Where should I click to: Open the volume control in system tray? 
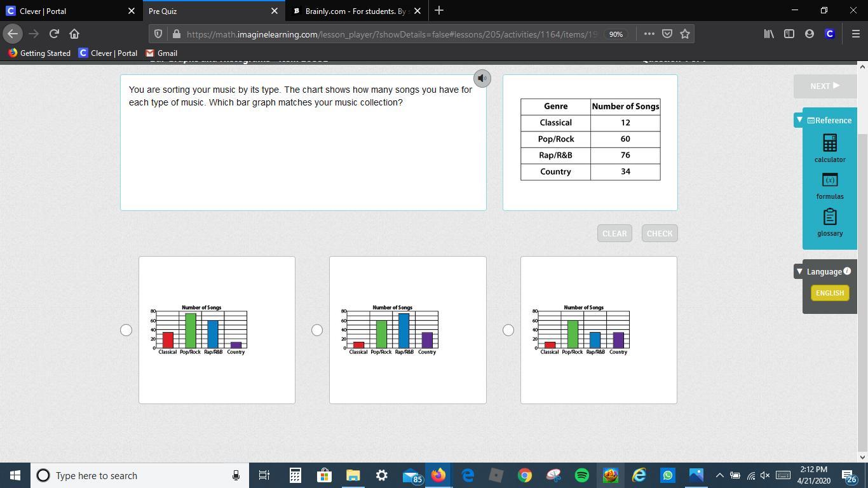coord(764,475)
